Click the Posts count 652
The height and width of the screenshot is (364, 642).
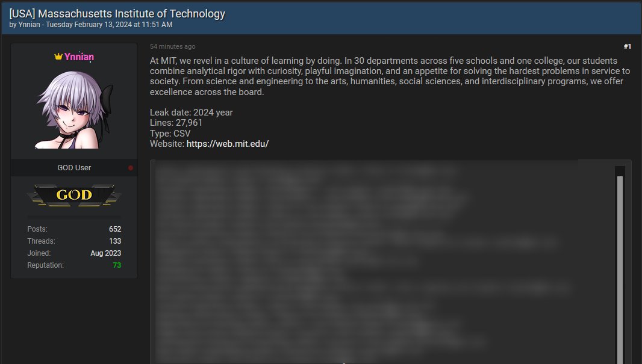[x=115, y=229]
